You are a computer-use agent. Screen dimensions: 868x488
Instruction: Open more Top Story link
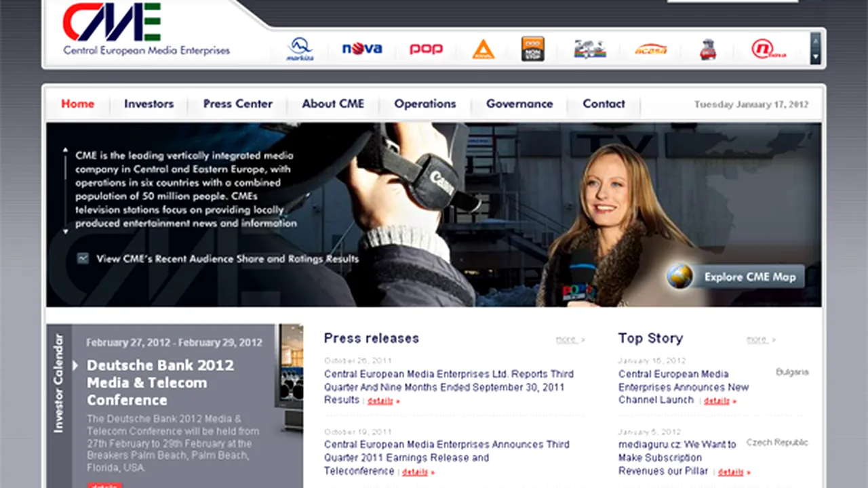tap(761, 340)
